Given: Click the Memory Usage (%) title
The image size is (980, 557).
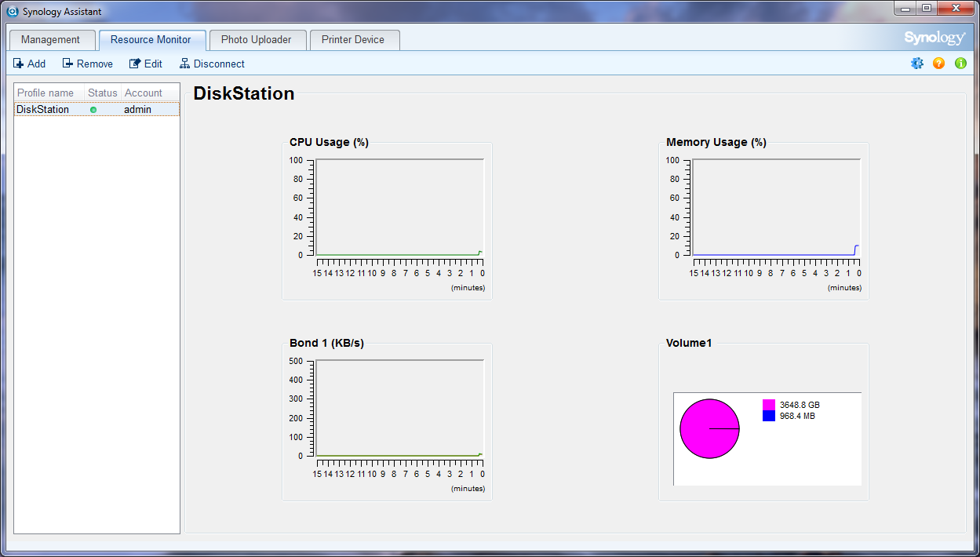Looking at the screenshot, I should point(716,142).
